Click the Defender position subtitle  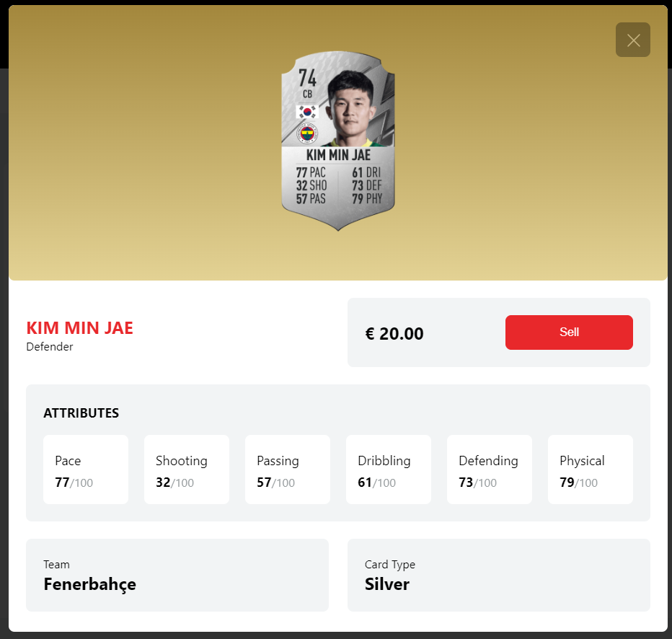(50, 347)
